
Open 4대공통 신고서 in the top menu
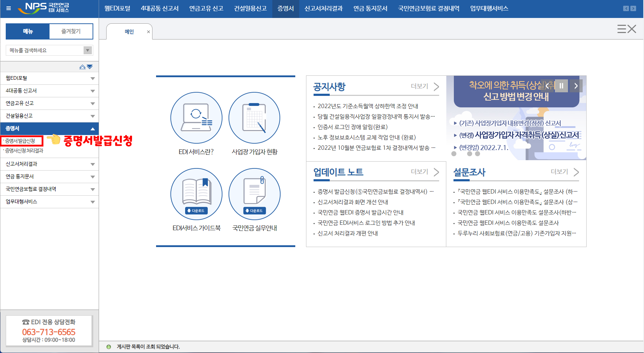[x=160, y=8]
